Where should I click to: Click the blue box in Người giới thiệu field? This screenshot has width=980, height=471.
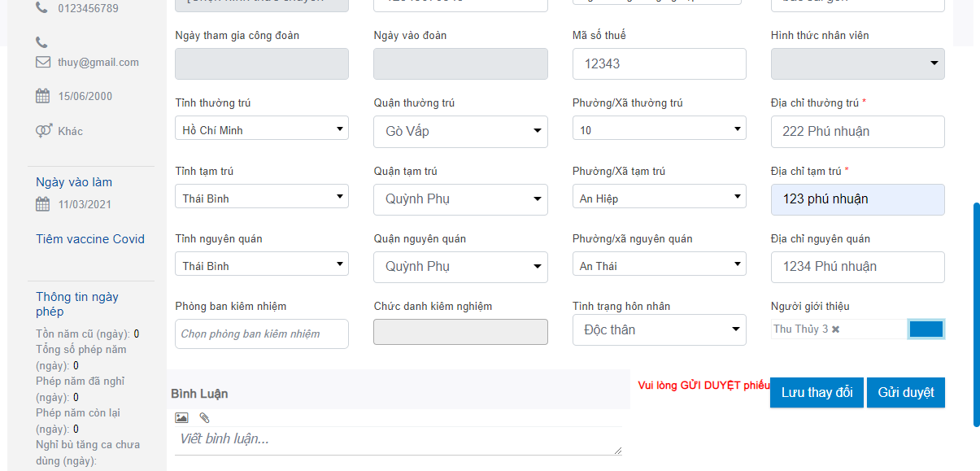(x=926, y=329)
